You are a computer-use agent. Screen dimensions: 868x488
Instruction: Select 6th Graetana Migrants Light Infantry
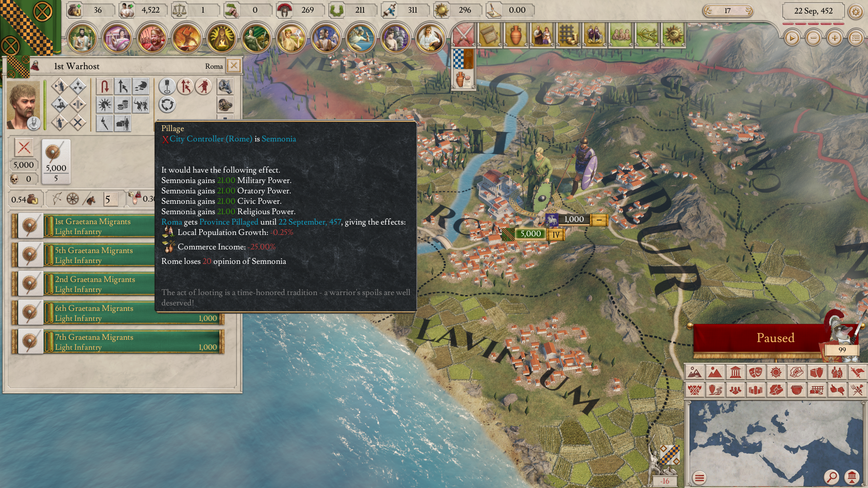click(118, 313)
